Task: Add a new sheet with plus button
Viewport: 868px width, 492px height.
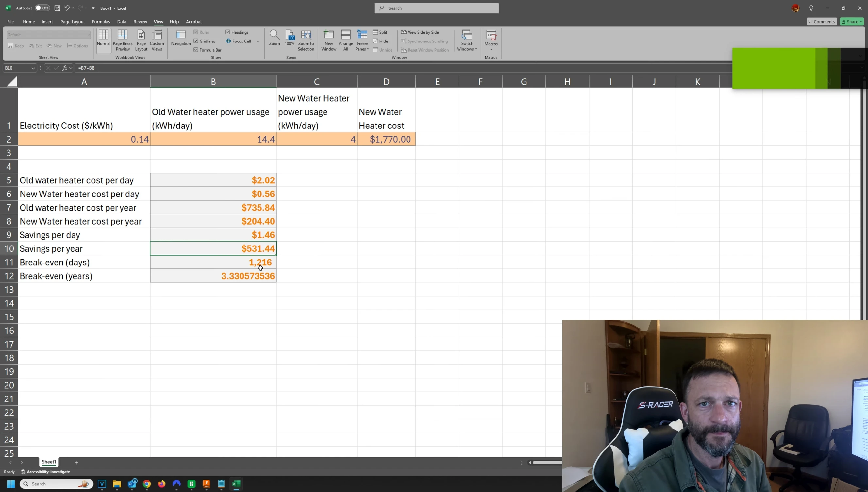Action: click(x=76, y=462)
